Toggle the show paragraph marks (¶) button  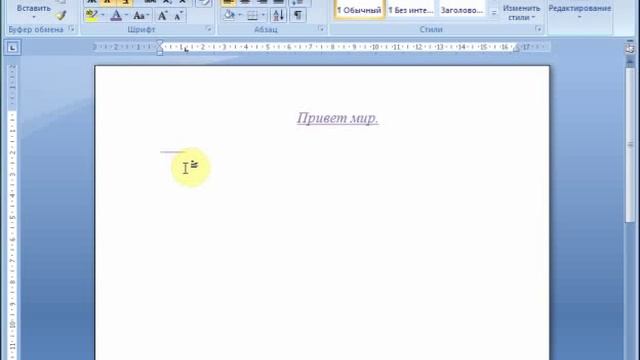(298, 16)
